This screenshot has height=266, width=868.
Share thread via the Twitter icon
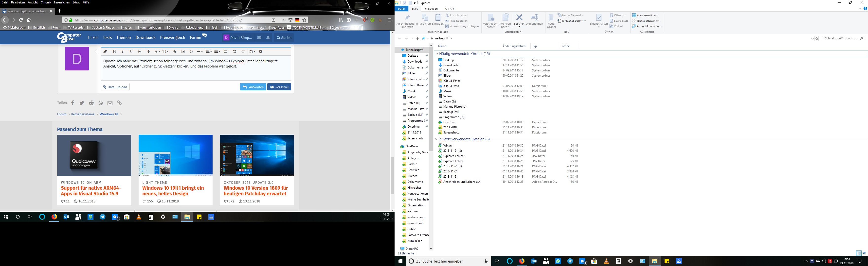[x=82, y=103]
